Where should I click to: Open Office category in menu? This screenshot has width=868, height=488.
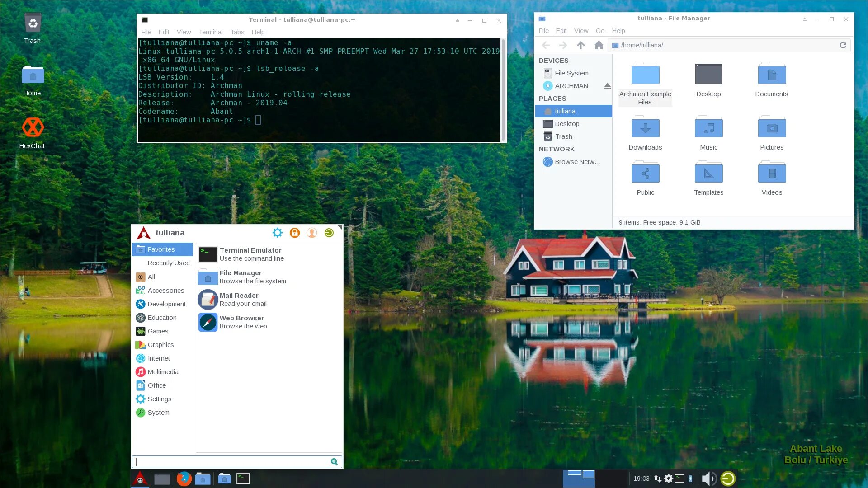(163, 385)
